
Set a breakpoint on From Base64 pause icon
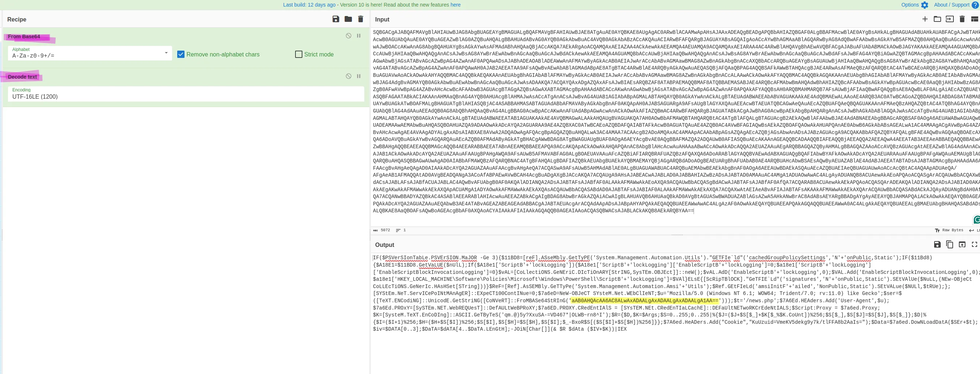(x=358, y=35)
